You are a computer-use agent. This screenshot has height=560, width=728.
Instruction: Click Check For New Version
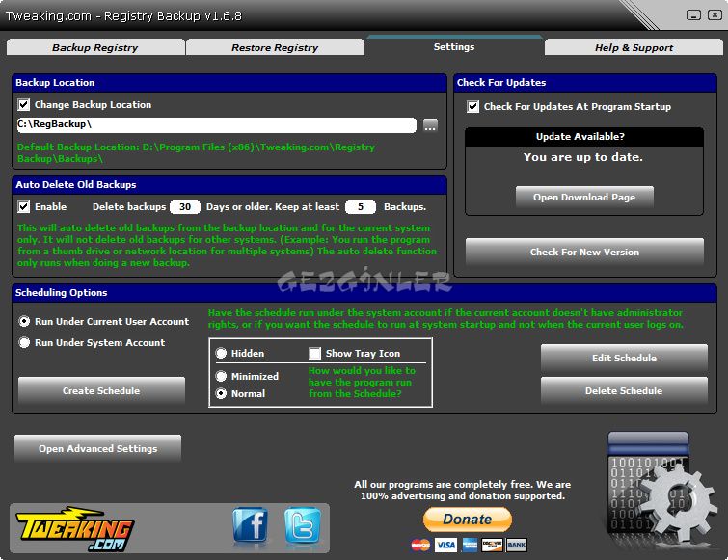click(584, 252)
